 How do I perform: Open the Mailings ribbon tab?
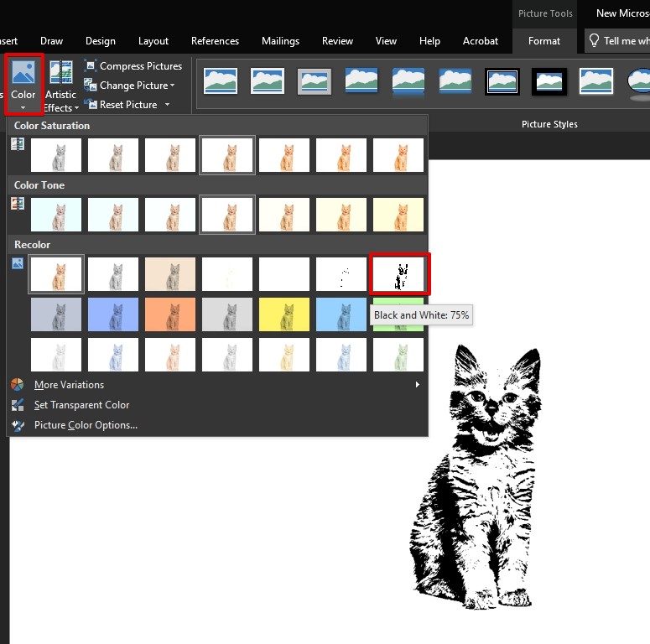tap(280, 41)
